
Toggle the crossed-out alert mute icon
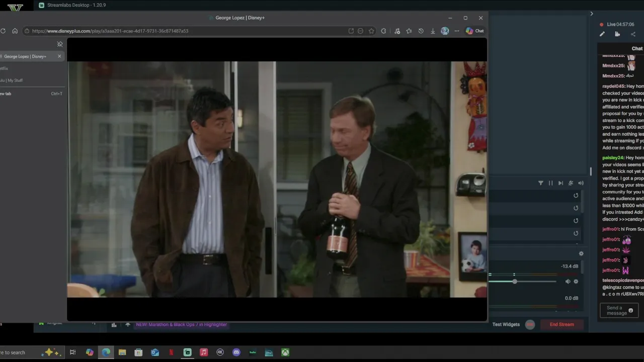point(571,183)
